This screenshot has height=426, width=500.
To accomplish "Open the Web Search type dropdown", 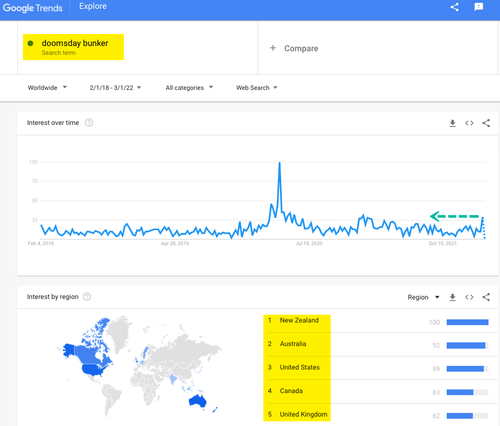I will pos(257,88).
